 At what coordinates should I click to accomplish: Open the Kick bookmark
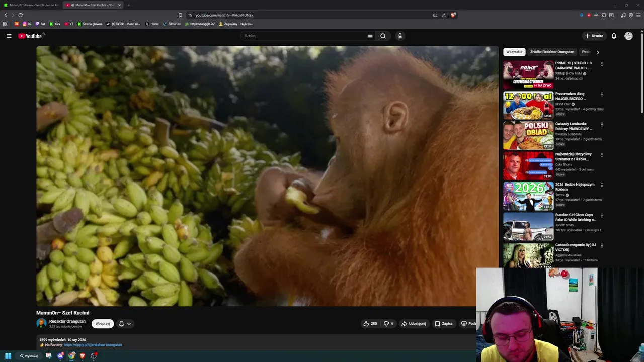(54, 24)
